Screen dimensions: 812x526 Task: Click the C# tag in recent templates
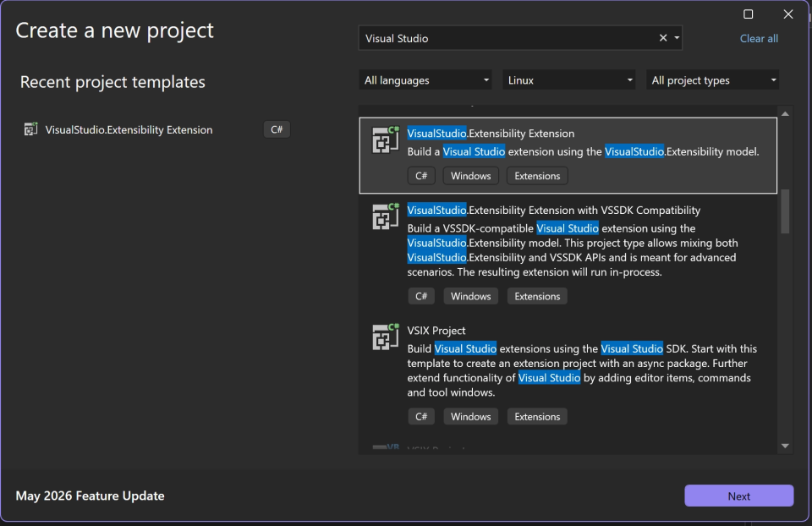tap(277, 129)
